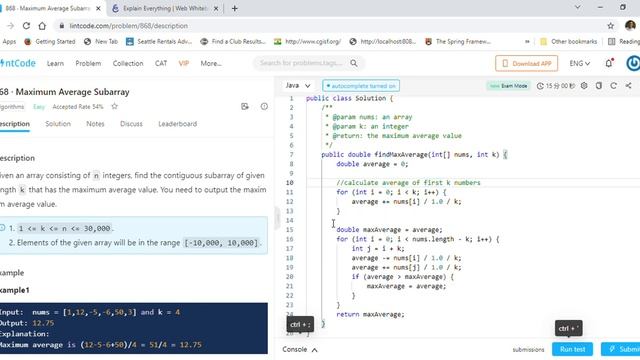This screenshot has height=360, width=640.
Task: Focus the problem search field
Action: click(x=302, y=63)
